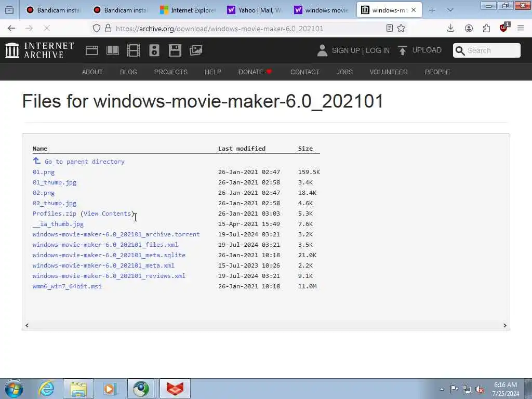Screen dimensions: 532x399
Task: Open the 01.png file
Action: [44, 172]
